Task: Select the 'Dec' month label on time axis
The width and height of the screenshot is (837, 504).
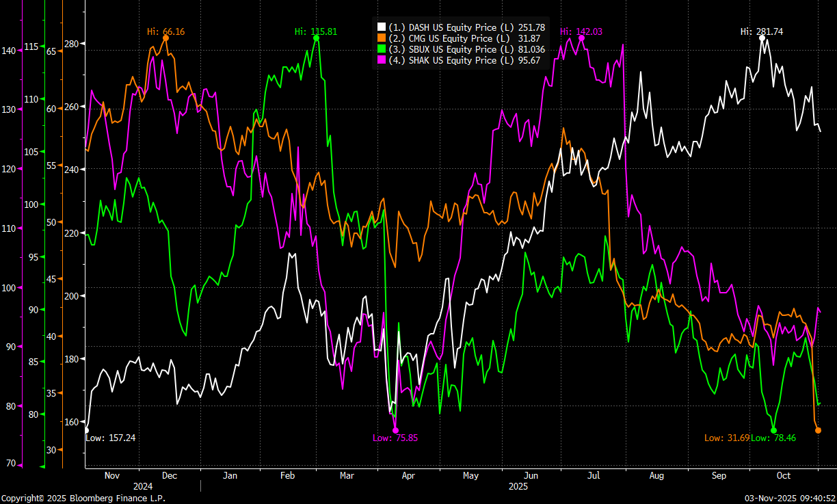Action: (169, 475)
